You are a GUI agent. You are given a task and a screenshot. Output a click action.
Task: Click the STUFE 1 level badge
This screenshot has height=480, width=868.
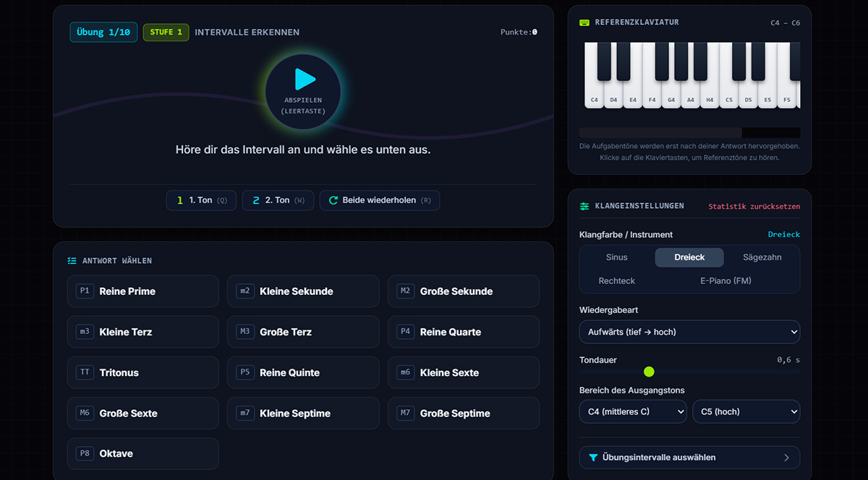[x=166, y=33]
